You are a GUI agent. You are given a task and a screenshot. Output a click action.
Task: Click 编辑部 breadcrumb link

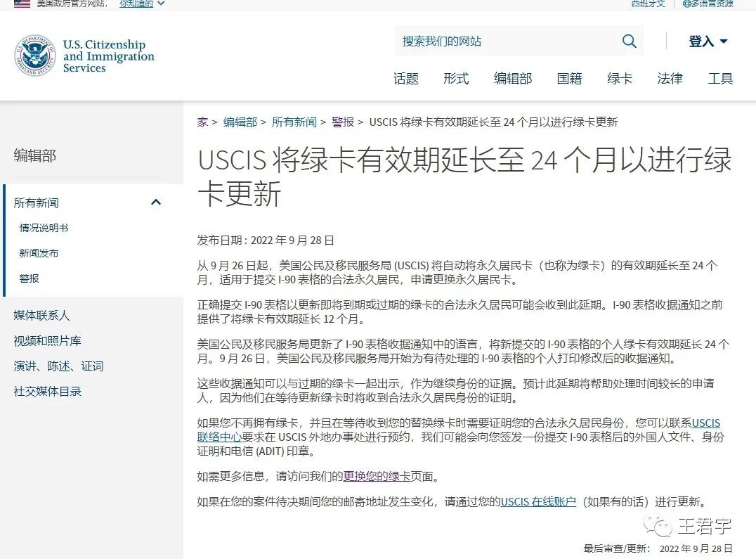240,122
